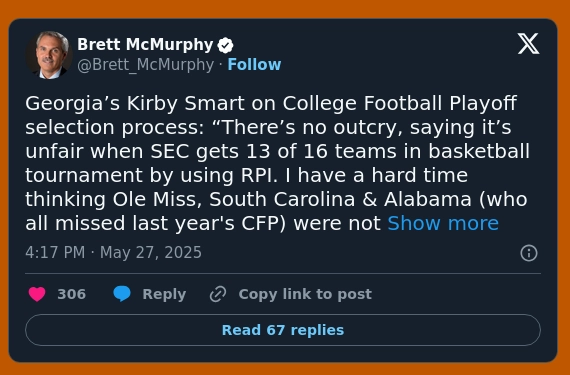
Task: Open Brett McMurphy's profile photo
Action: coord(49,55)
